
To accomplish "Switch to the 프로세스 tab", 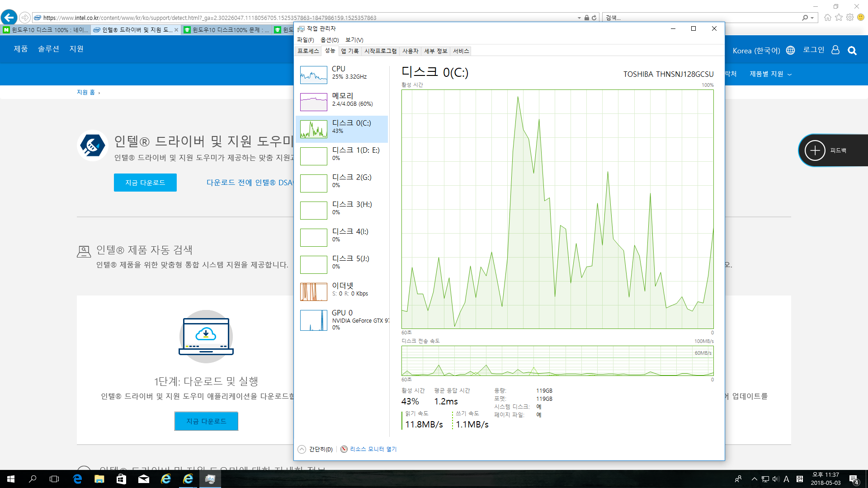I will click(308, 51).
